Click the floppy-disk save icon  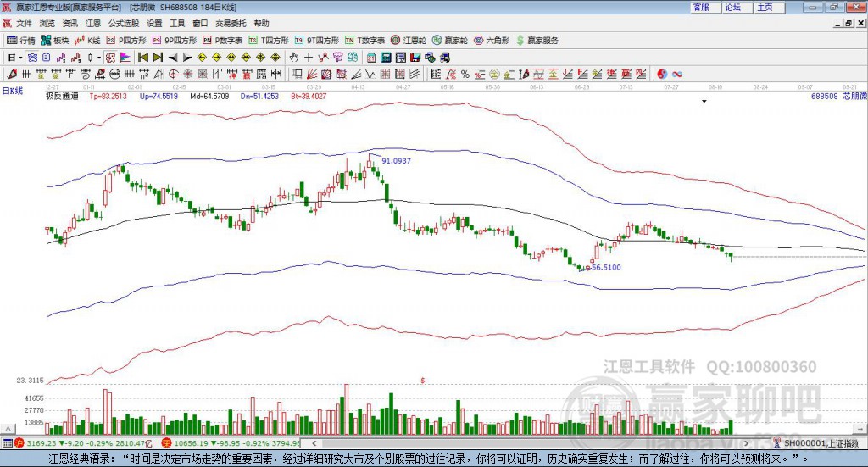[x=415, y=58]
